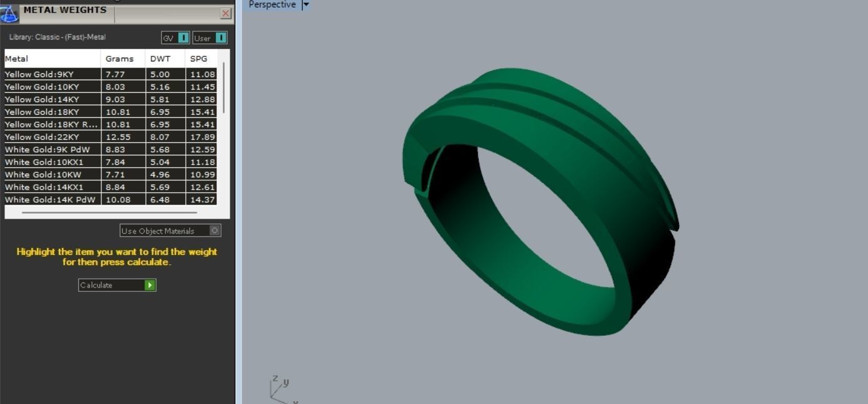Click the horizontal scrollbar of metals table
This screenshot has height=404, width=868.
(110, 212)
